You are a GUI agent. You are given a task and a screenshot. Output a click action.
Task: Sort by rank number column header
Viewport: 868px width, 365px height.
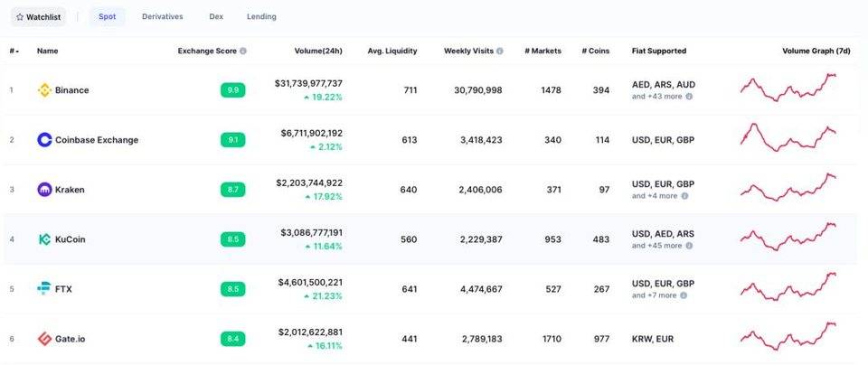pos(14,51)
